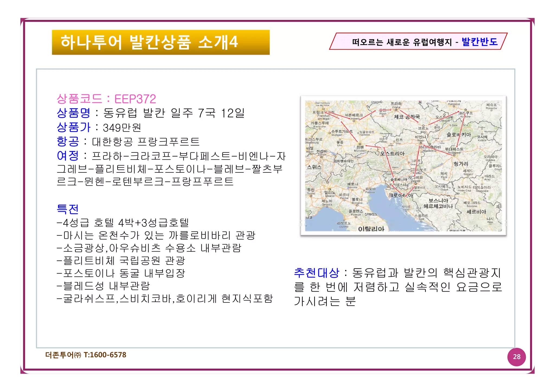Image resolution: width=555 pixels, height=392 pixels.
Task: Click the '여정' itinerary line starting 프라하-크라코프
Action: [x=171, y=156]
